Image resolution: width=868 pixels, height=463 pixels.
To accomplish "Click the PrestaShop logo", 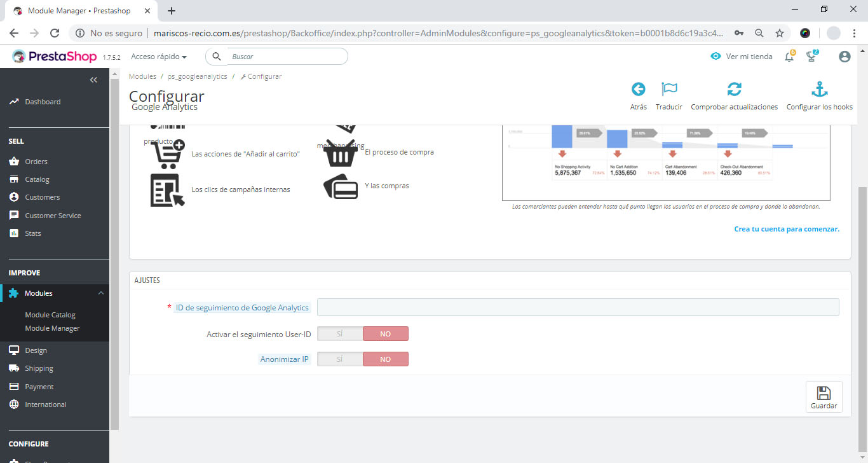I will [x=55, y=57].
